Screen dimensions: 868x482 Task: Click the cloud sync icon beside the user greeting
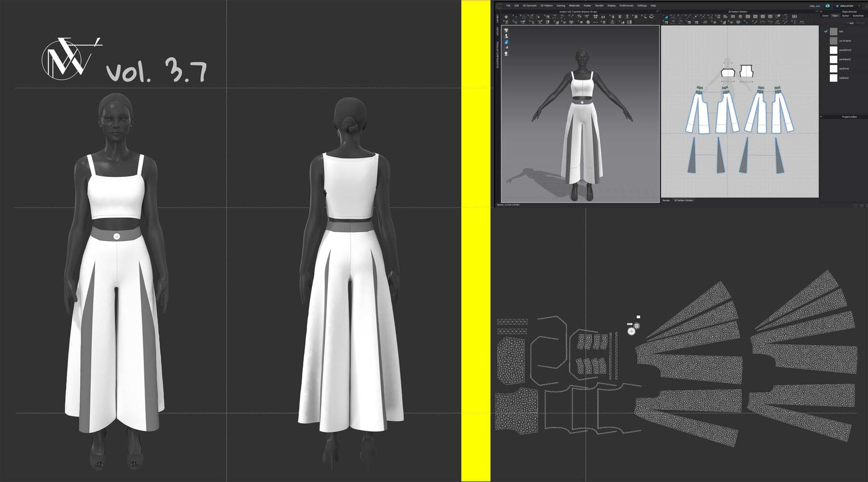pyautogui.click(x=827, y=6)
